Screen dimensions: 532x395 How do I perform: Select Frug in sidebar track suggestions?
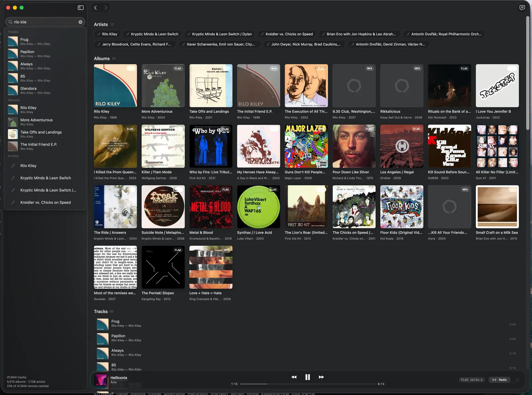pos(45,42)
